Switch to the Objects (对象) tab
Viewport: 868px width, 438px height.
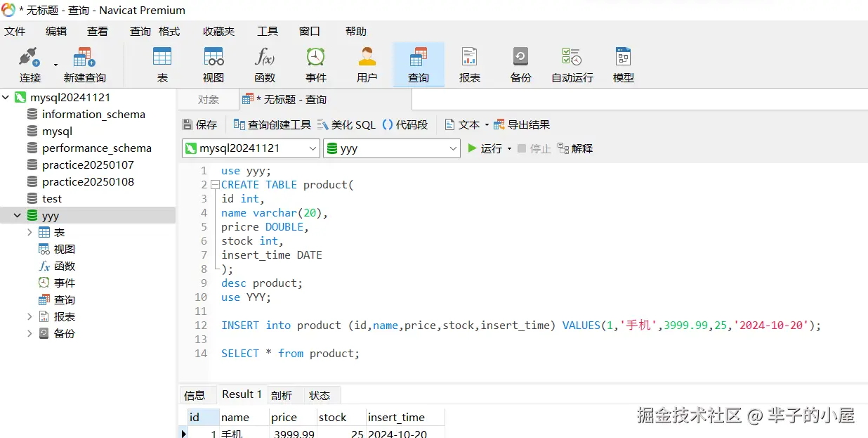coord(209,100)
